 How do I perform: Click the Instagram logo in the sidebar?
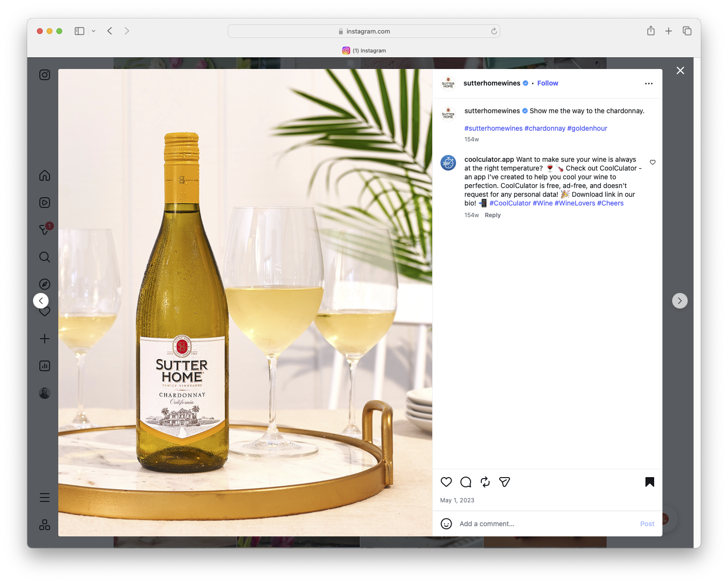[45, 75]
